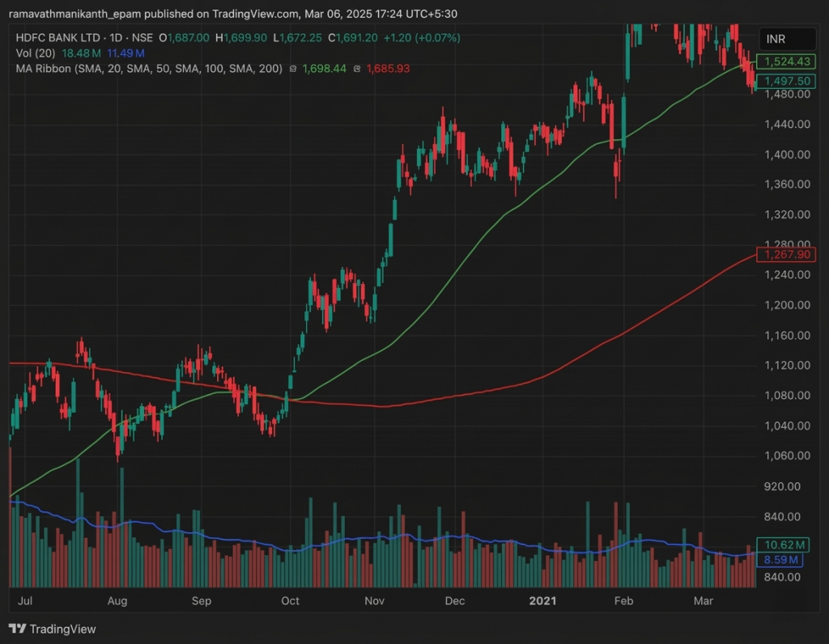Click the blue 8.59M volume average label
829x644 pixels.
780,560
